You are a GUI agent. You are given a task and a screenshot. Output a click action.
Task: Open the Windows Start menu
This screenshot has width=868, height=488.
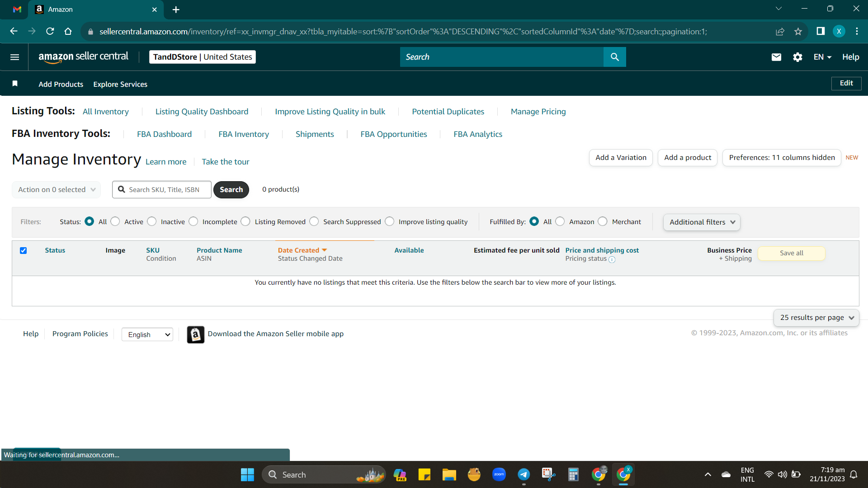[x=247, y=474]
